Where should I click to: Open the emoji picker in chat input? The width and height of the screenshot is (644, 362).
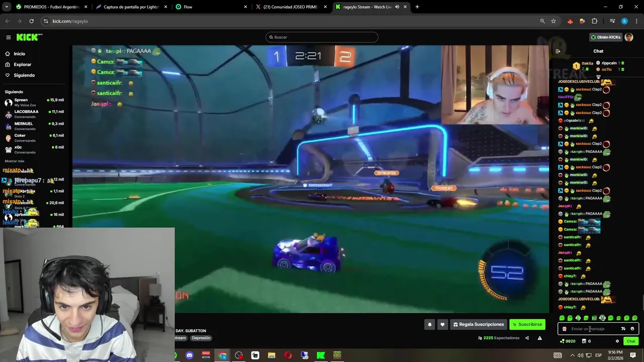632,329
